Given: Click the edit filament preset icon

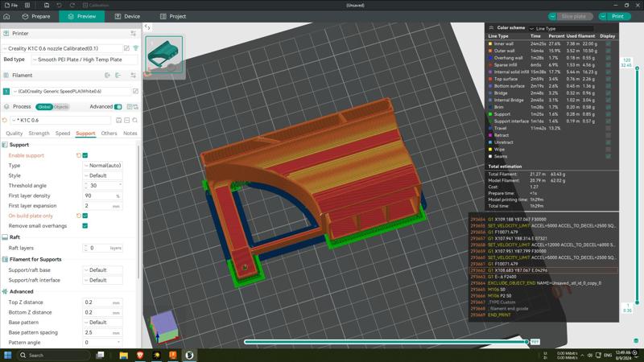Looking at the screenshot, I should pos(135,91).
